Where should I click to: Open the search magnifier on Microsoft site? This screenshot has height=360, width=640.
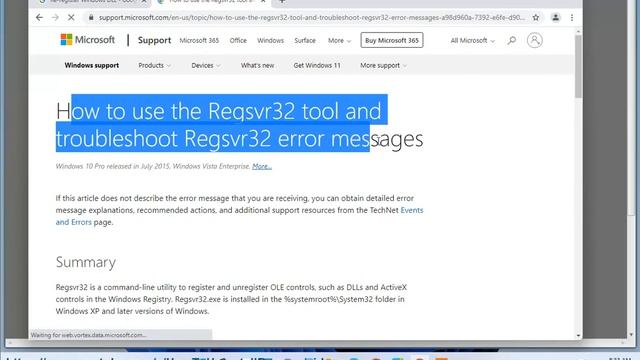tap(511, 40)
